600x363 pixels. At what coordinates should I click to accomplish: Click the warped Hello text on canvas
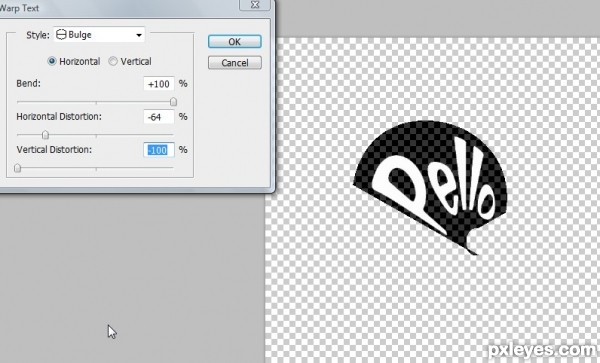click(x=434, y=185)
